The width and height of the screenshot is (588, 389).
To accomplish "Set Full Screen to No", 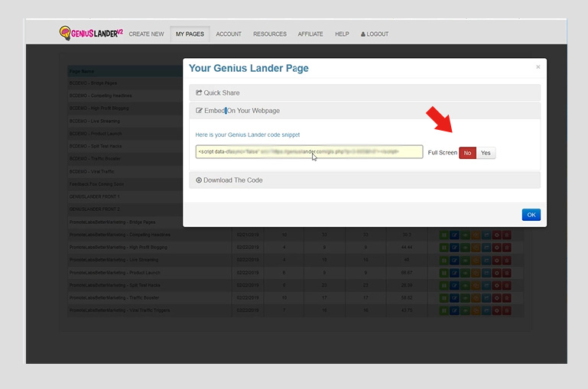I will (x=467, y=153).
